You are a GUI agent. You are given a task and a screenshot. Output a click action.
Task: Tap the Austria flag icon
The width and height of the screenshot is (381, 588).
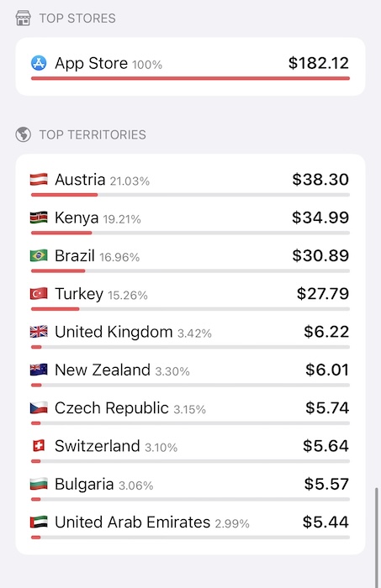click(x=39, y=180)
